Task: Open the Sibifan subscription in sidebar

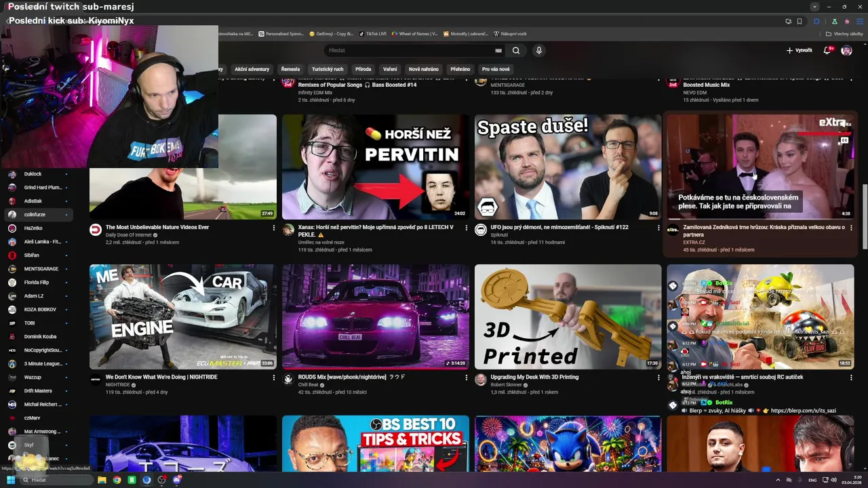Action: (38, 256)
